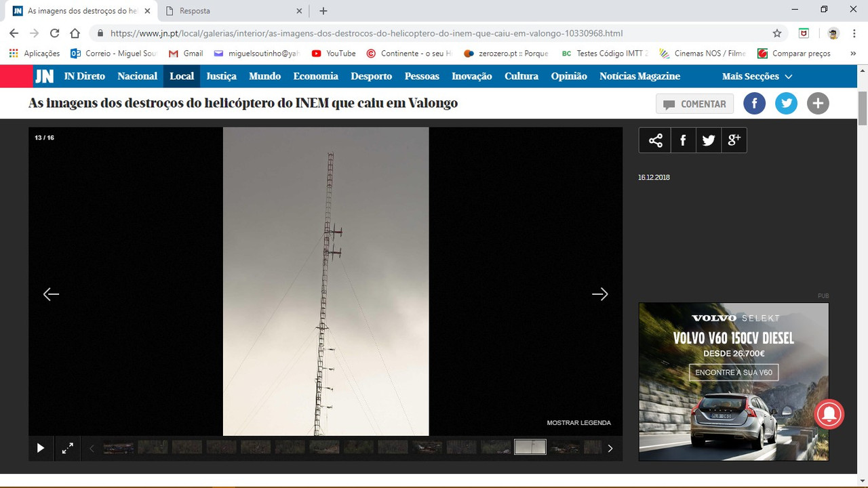
Task: Open the Testes Código IMTT bookmark
Action: click(605, 54)
